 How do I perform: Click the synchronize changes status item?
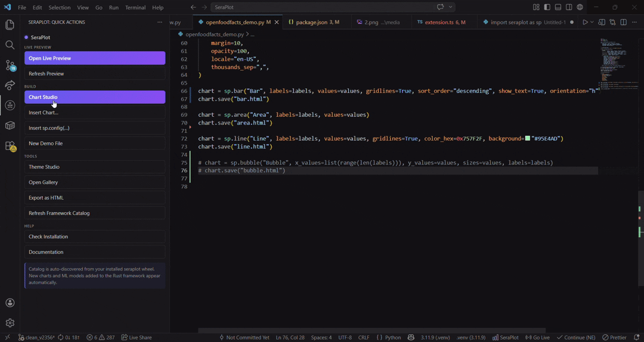69,337
